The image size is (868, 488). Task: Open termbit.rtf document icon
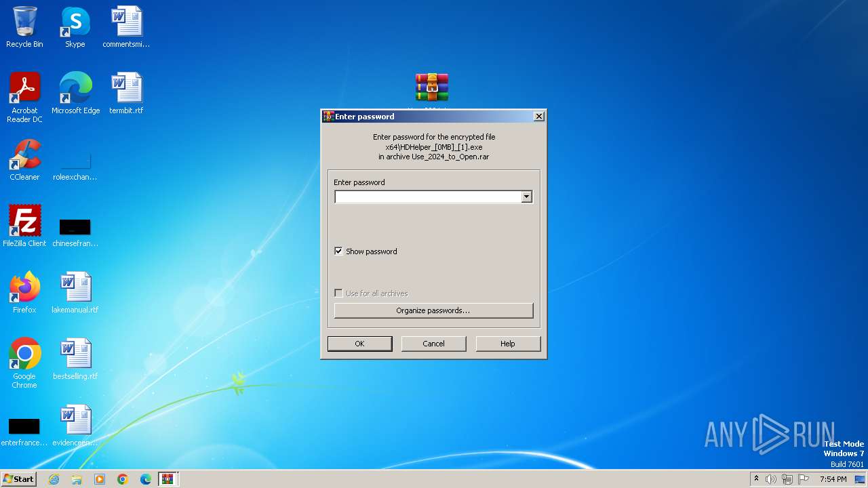tap(126, 93)
